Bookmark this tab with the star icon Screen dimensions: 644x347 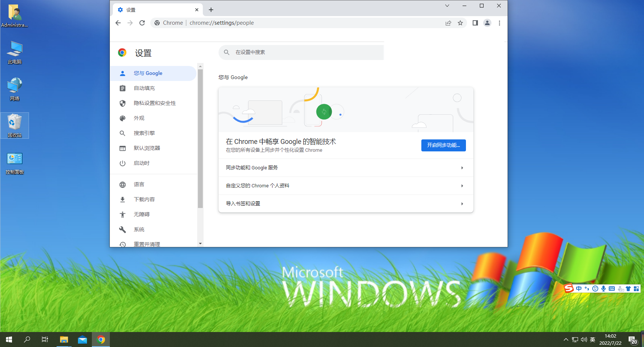click(x=460, y=23)
